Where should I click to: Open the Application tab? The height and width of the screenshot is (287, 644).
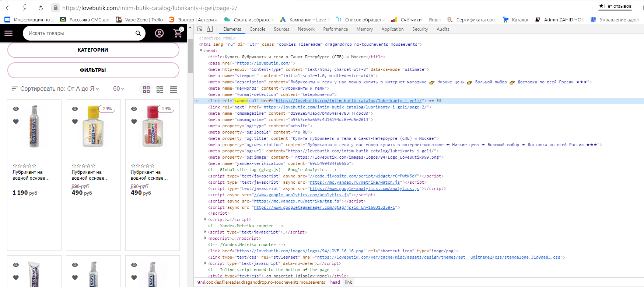392,29
